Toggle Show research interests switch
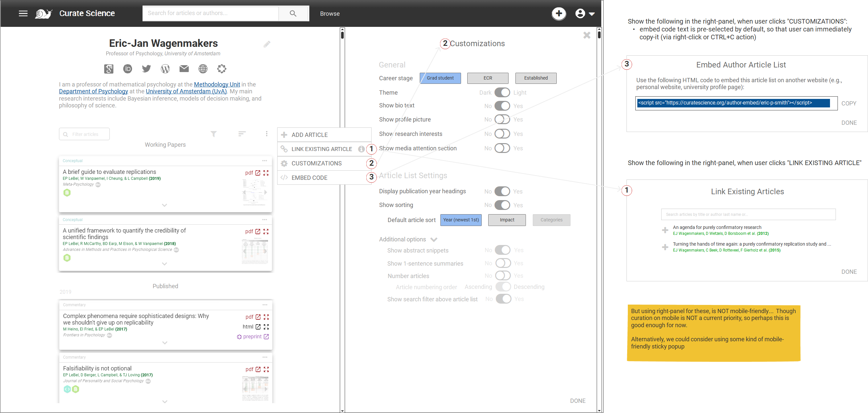 (502, 134)
